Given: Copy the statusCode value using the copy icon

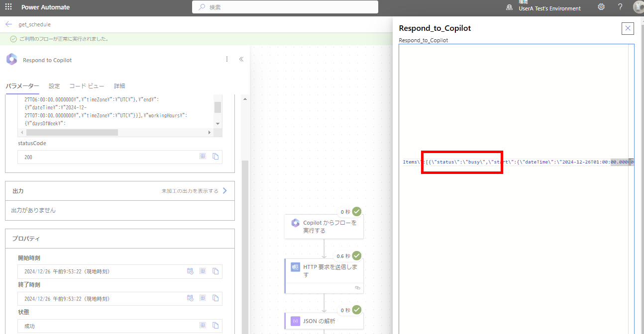Looking at the screenshot, I should [x=215, y=156].
